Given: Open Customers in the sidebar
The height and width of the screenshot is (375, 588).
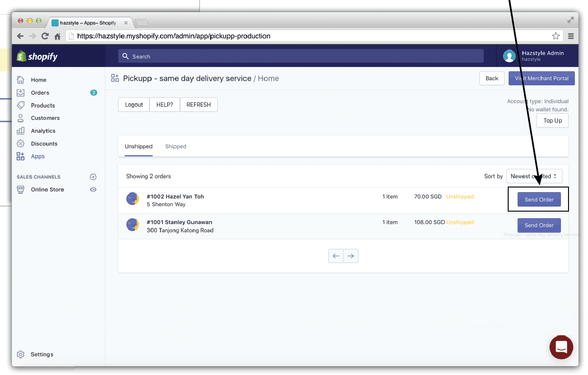Looking at the screenshot, I should [x=45, y=118].
